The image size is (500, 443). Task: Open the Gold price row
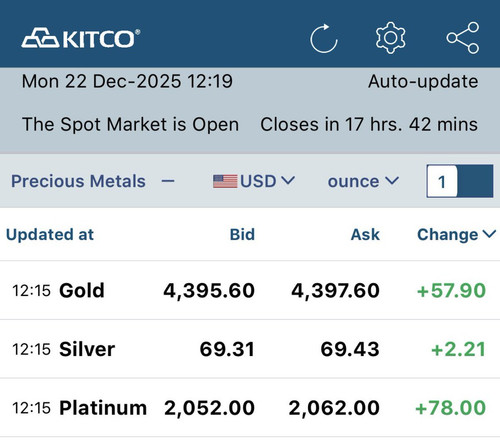point(250,290)
